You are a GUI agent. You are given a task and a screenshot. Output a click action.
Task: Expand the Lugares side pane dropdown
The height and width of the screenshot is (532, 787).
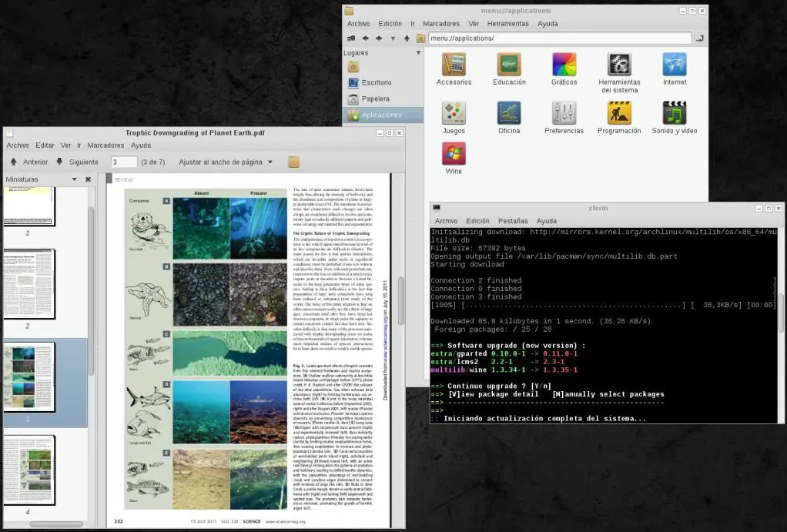(x=418, y=52)
